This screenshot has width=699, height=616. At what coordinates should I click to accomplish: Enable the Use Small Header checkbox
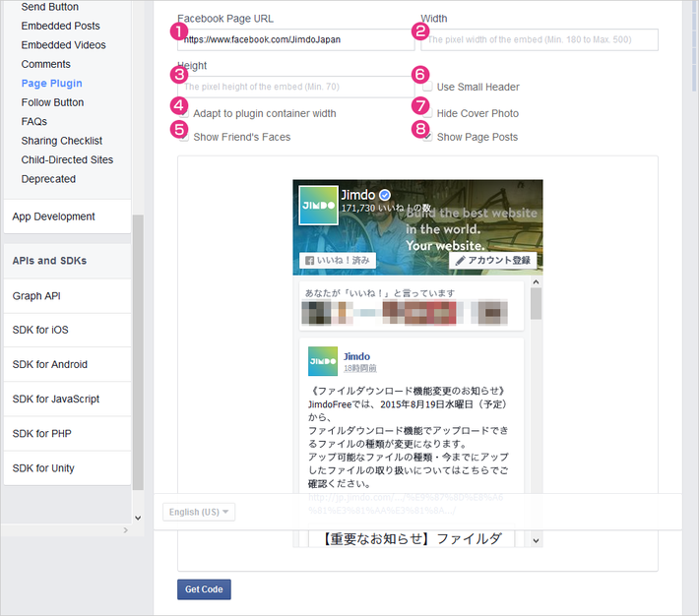(427, 87)
